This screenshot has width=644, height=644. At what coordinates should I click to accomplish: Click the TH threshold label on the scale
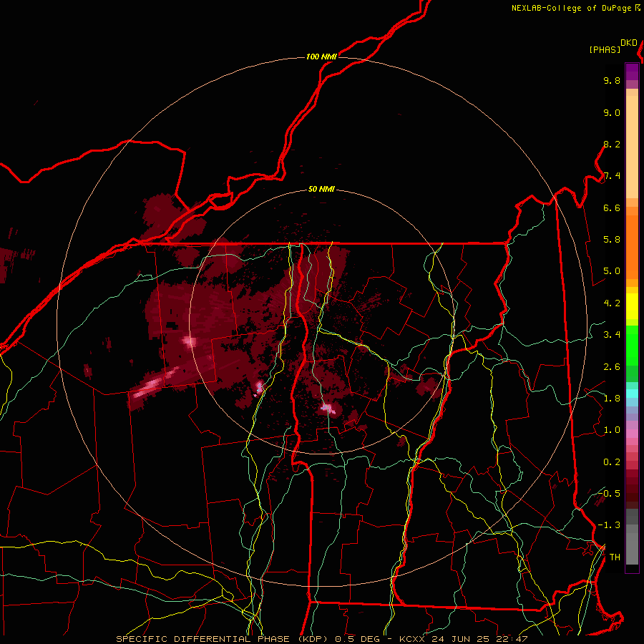click(615, 557)
